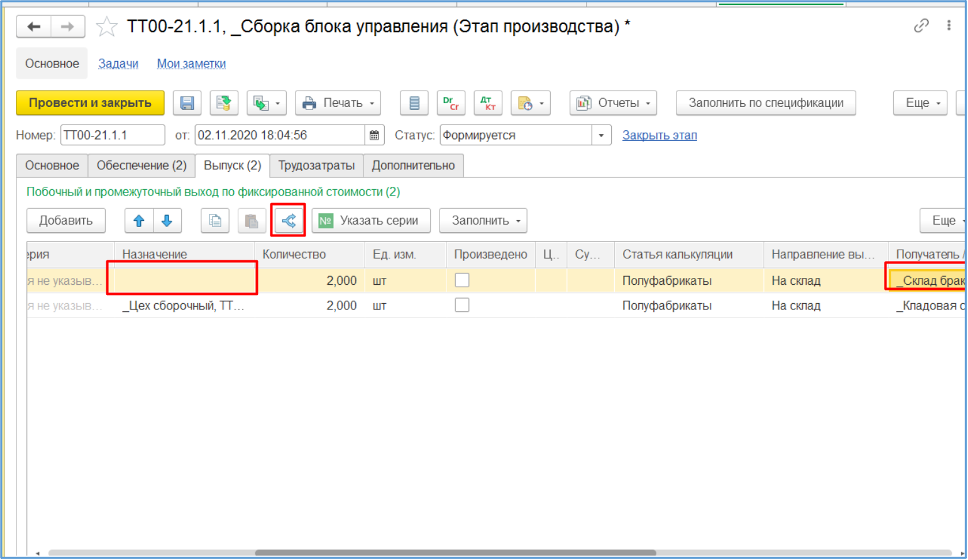
Task: Open DrCr accounting entries icon
Action: (451, 103)
